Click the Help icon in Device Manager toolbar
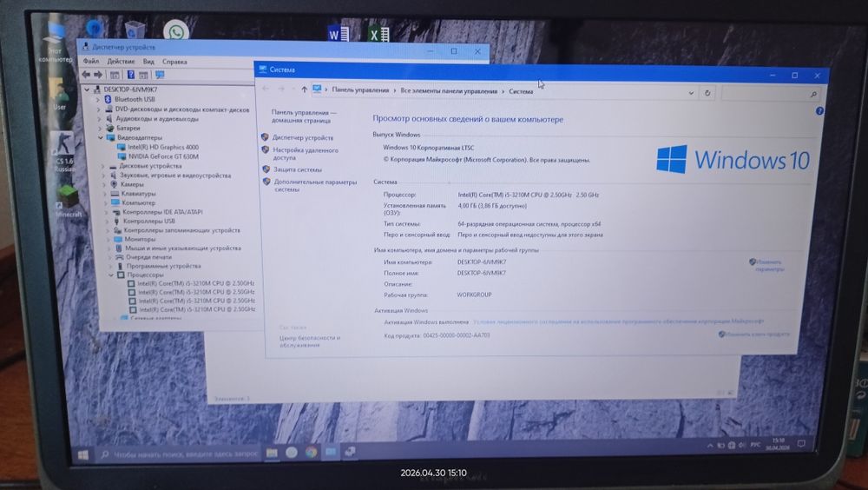The image size is (868, 490). [x=131, y=74]
